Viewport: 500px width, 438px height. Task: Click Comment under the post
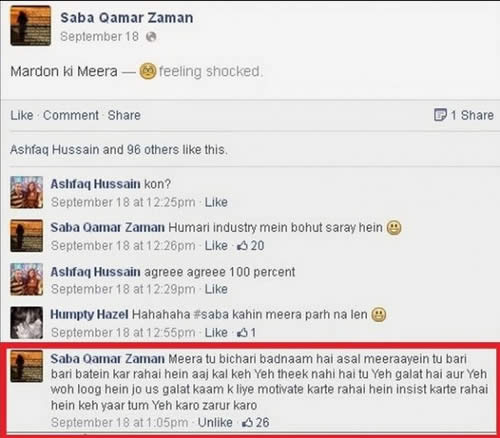[71, 115]
